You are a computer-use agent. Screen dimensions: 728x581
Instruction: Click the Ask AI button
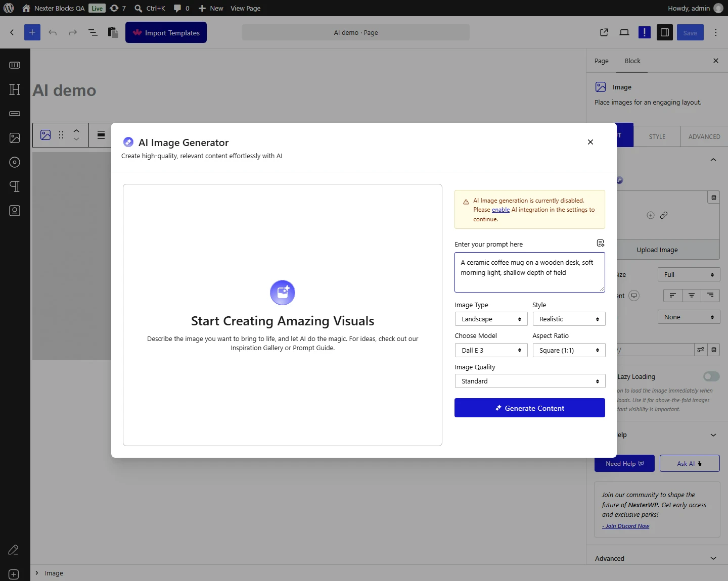click(x=690, y=463)
